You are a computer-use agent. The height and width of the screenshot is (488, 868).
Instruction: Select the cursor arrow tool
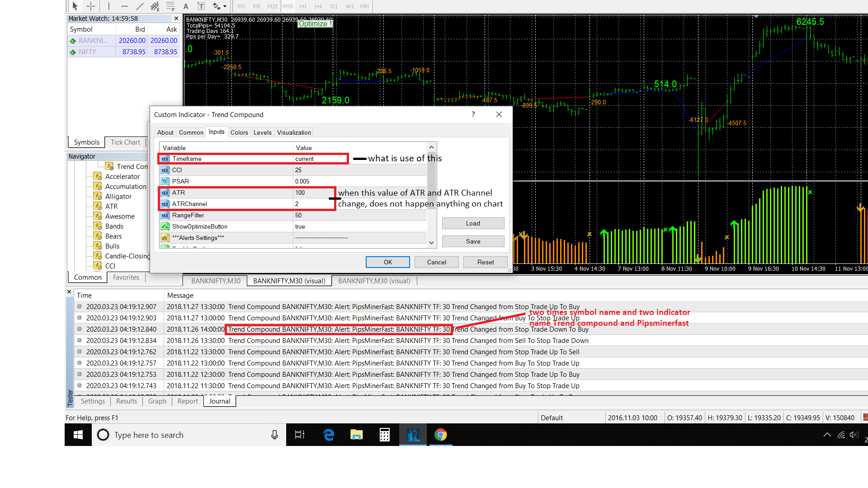point(75,6)
